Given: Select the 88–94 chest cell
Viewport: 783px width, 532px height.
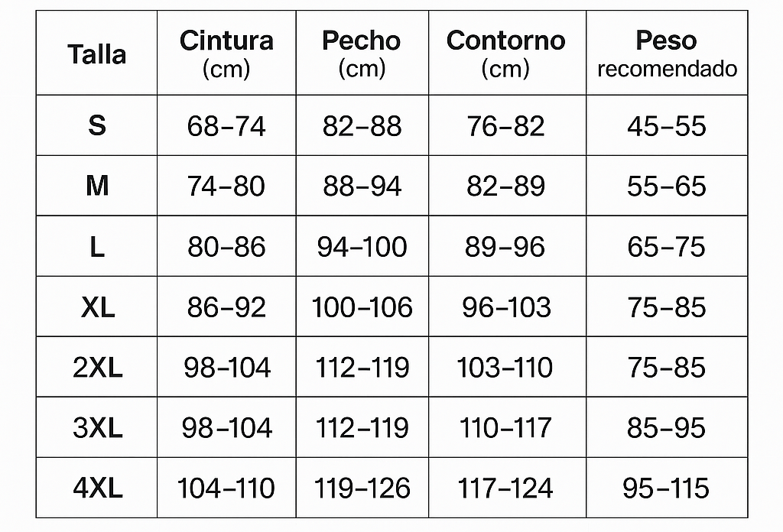Looking at the screenshot, I should point(362,187).
